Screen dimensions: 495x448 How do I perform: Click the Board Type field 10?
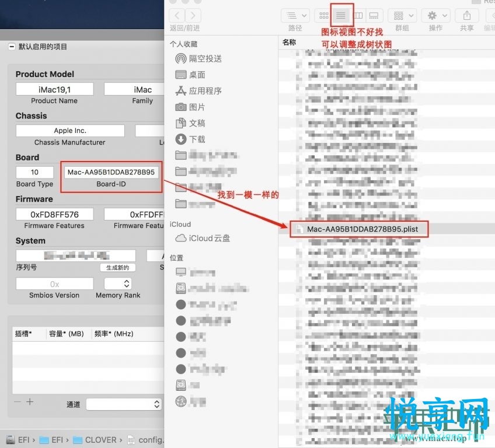(34, 172)
